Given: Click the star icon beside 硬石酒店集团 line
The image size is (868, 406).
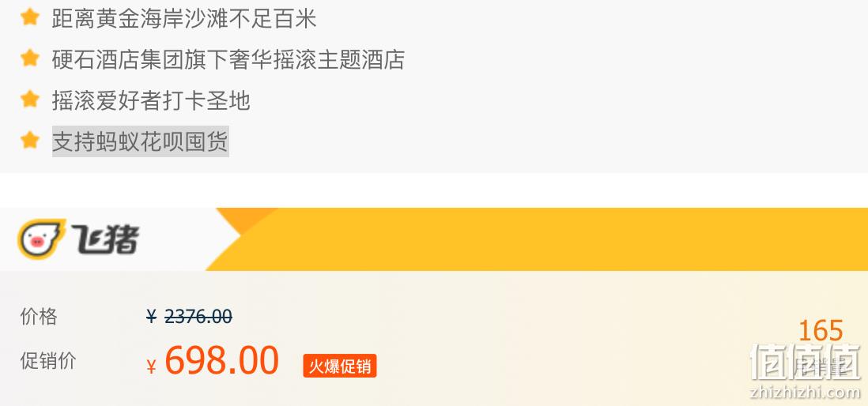Looking at the screenshot, I should pyautogui.click(x=30, y=58).
